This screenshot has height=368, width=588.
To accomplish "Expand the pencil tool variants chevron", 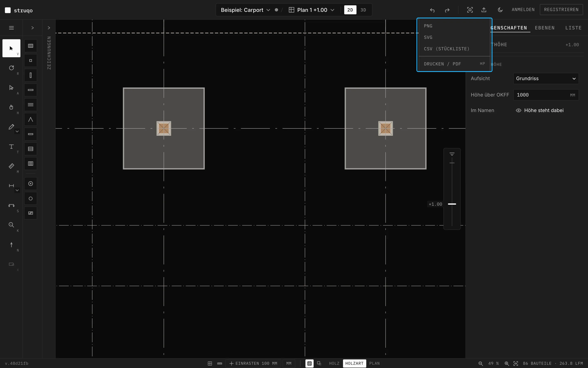I will (17, 131).
